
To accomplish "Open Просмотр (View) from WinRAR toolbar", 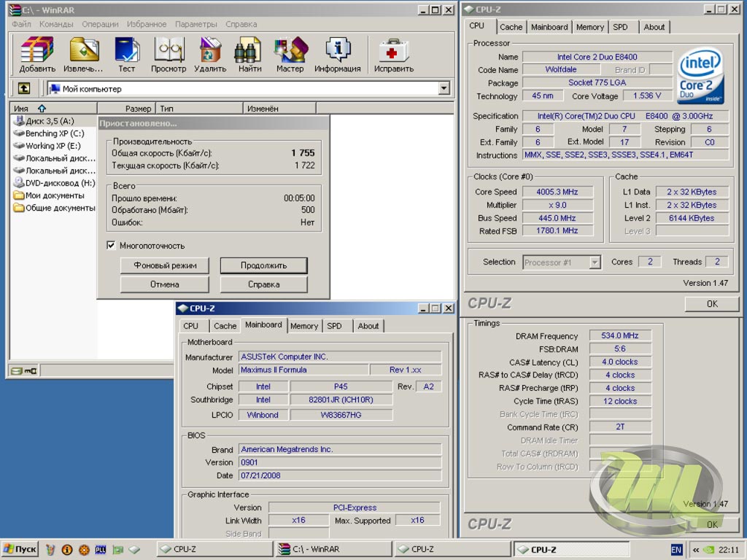I will tap(169, 55).
